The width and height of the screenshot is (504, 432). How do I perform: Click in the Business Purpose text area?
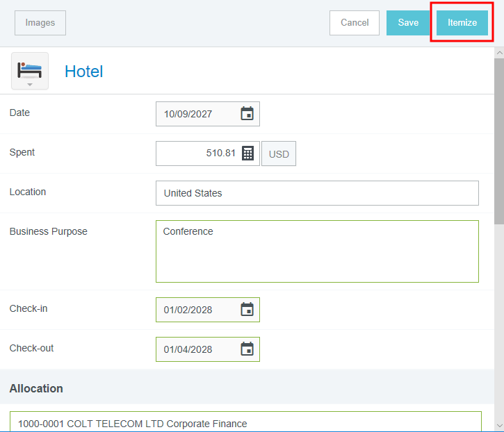[x=317, y=251]
